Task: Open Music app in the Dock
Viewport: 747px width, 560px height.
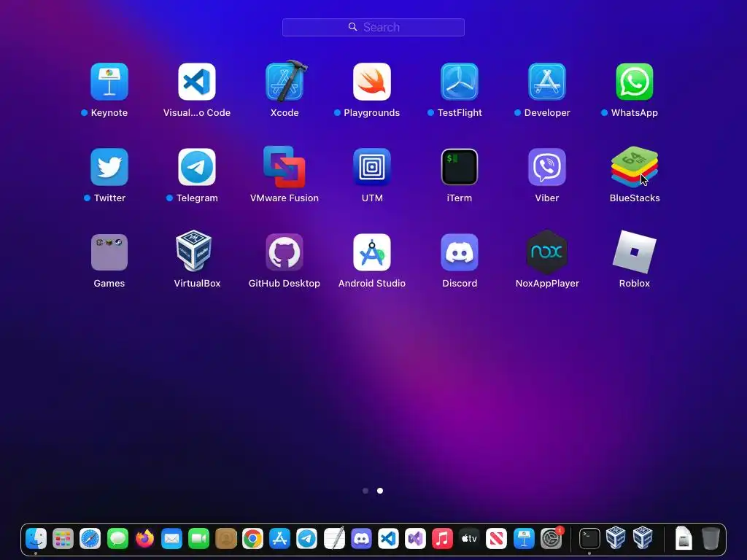Action: tap(442, 539)
